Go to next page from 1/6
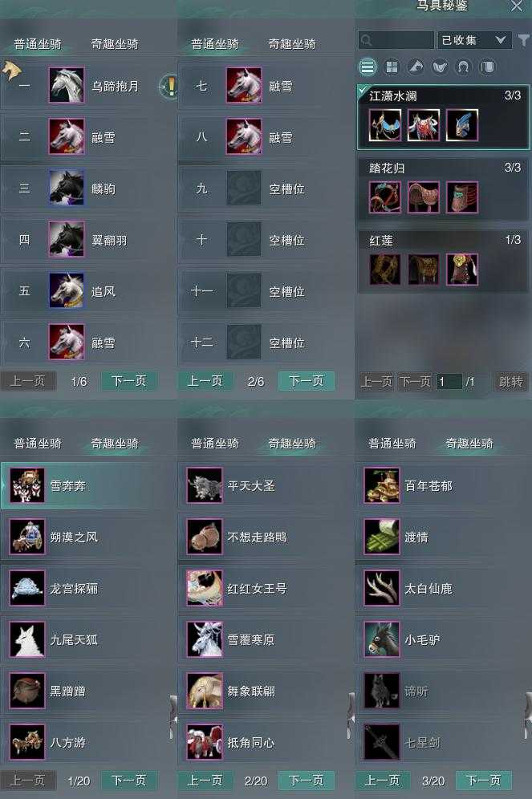This screenshot has width=532, height=799. click(x=129, y=381)
